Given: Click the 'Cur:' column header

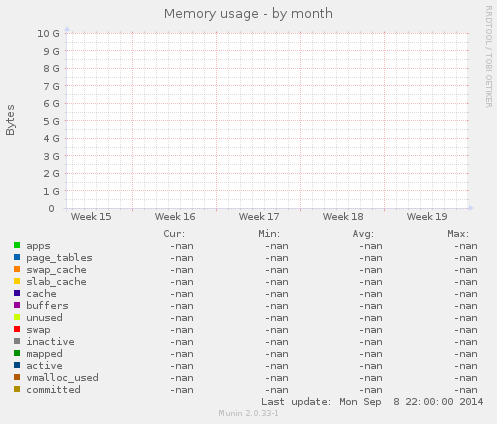Looking at the screenshot, I should [x=174, y=234].
